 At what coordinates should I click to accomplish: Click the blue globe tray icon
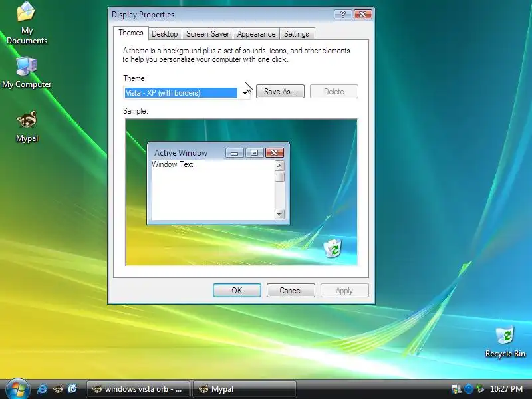click(x=469, y=389)
